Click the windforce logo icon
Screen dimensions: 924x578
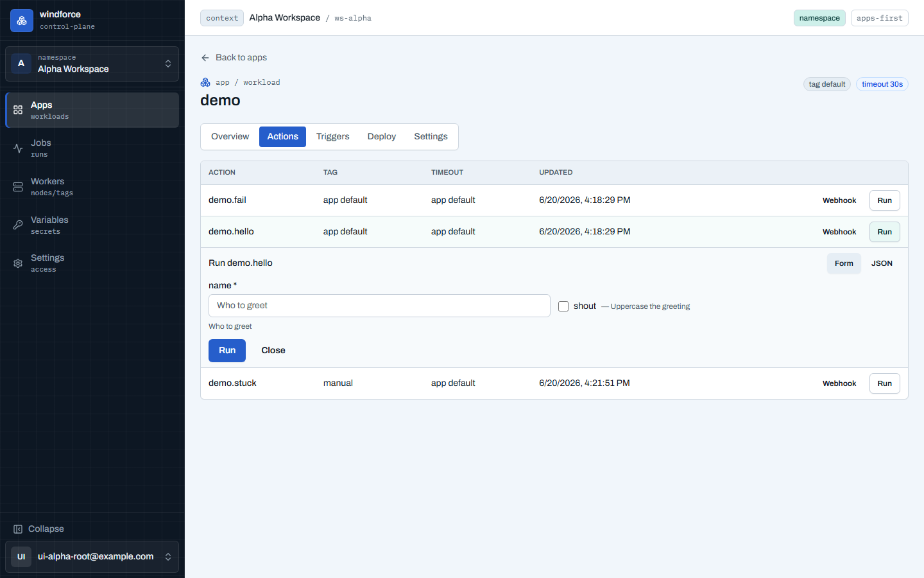(22, 21)
